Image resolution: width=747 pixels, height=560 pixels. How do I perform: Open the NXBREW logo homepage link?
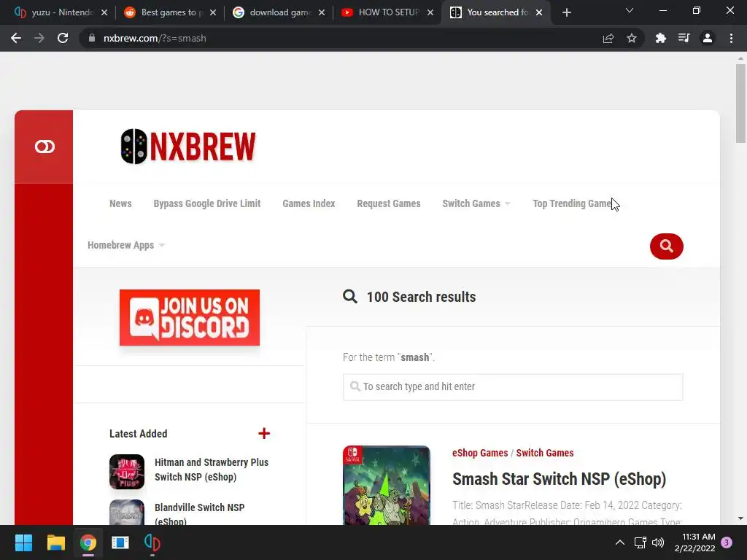pyautogui.click(x=188, y=147)
